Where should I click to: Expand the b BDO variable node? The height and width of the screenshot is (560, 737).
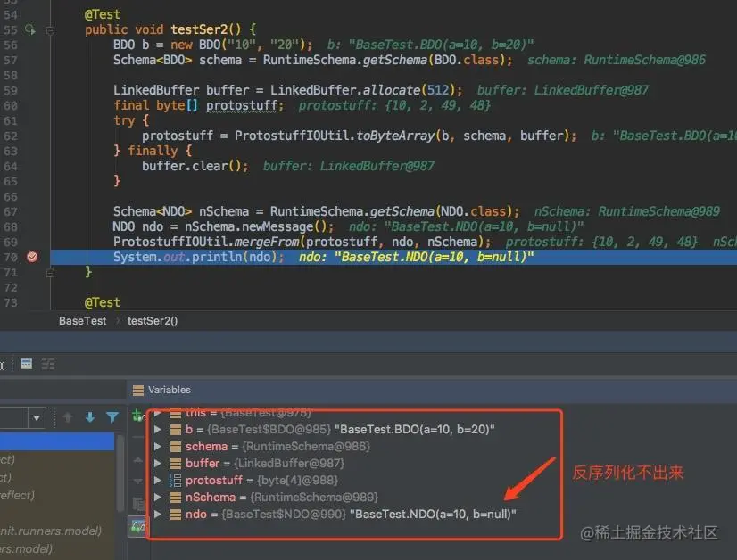tap(158, 430)
